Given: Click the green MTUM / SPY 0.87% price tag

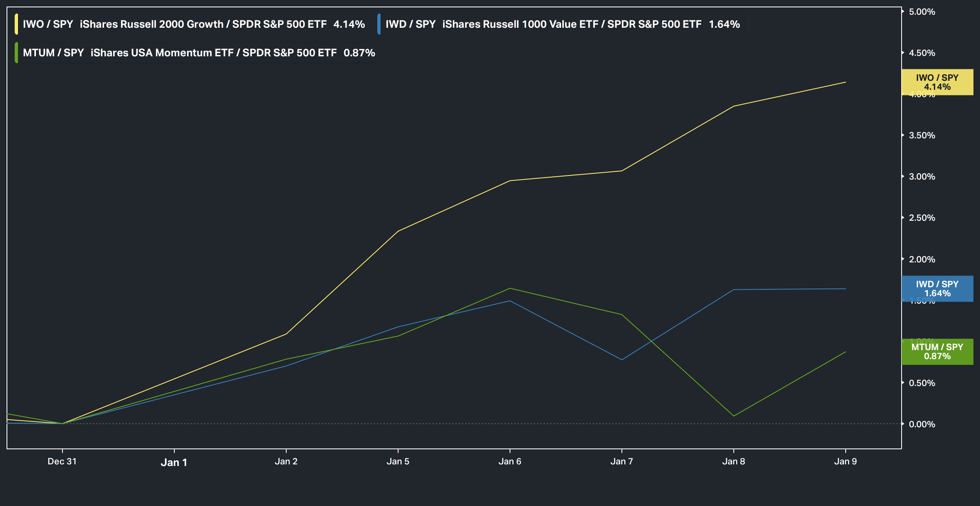Looking at the screenshot, I should 937,351.
